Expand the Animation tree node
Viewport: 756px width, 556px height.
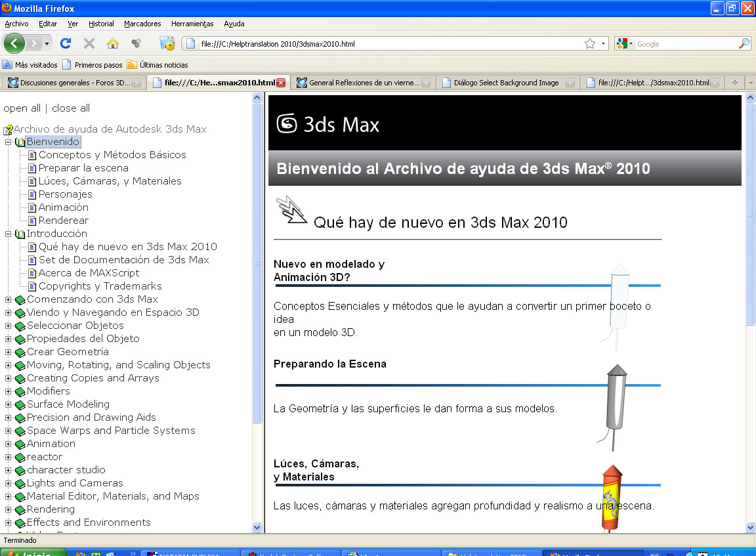click(x=8, y=444)
